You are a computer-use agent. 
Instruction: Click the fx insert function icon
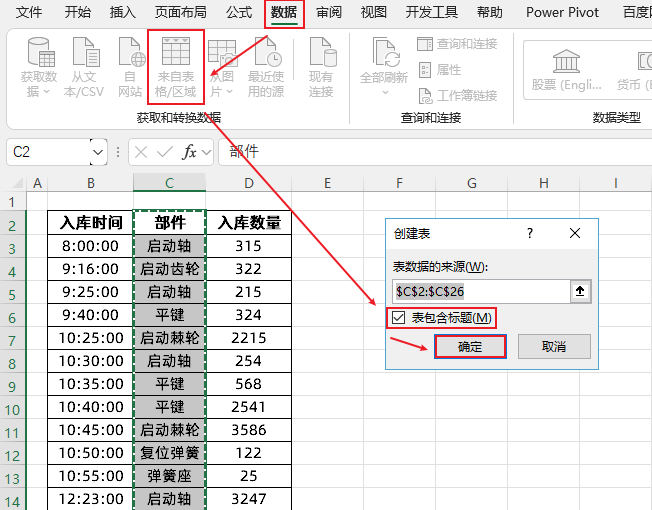click(189, 152)
